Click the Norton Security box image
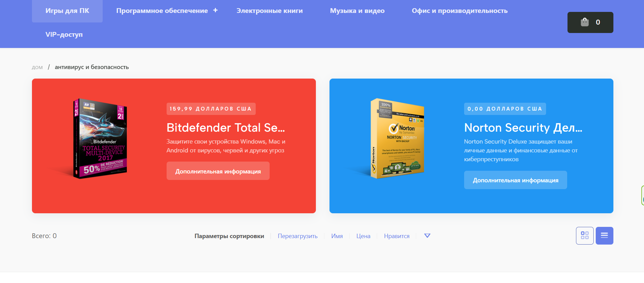The width and height of the screenshot is (644, 283). pyautogui.click(x=397, y=139)
